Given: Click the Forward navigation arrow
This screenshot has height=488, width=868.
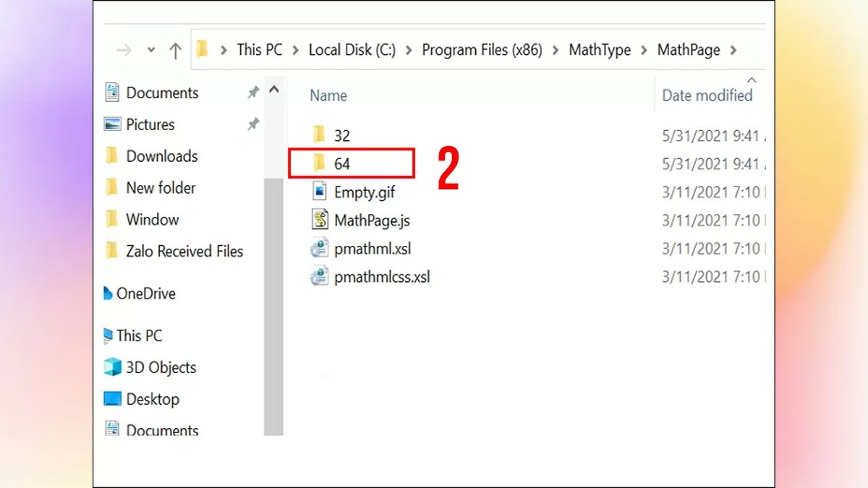Looking at the screenshot, I should coord(124,50).
